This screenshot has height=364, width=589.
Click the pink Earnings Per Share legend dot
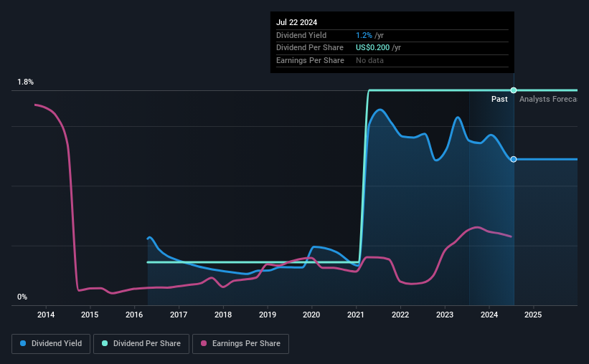[204, 343]
